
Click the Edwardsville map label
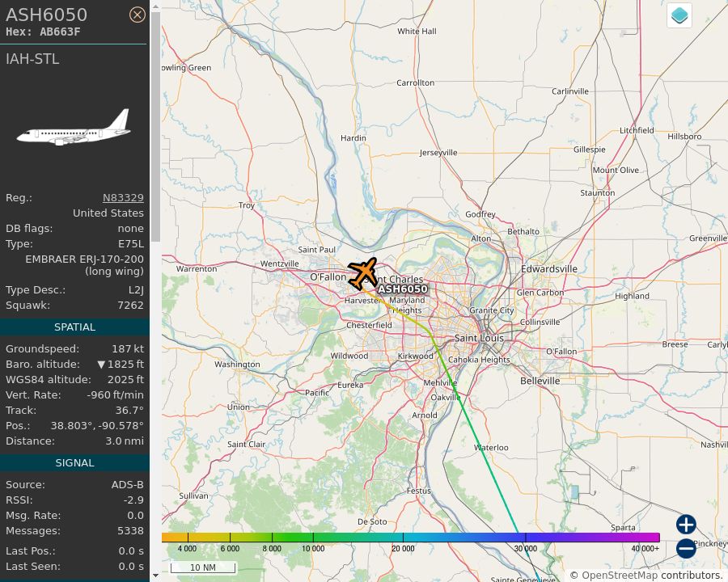click(549, 268)
